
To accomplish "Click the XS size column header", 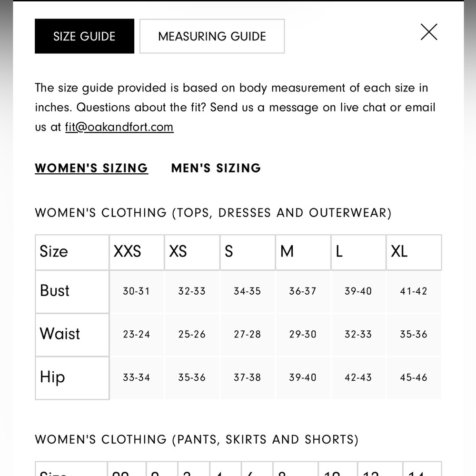I will pyautogui.click(x=192, y=252).
